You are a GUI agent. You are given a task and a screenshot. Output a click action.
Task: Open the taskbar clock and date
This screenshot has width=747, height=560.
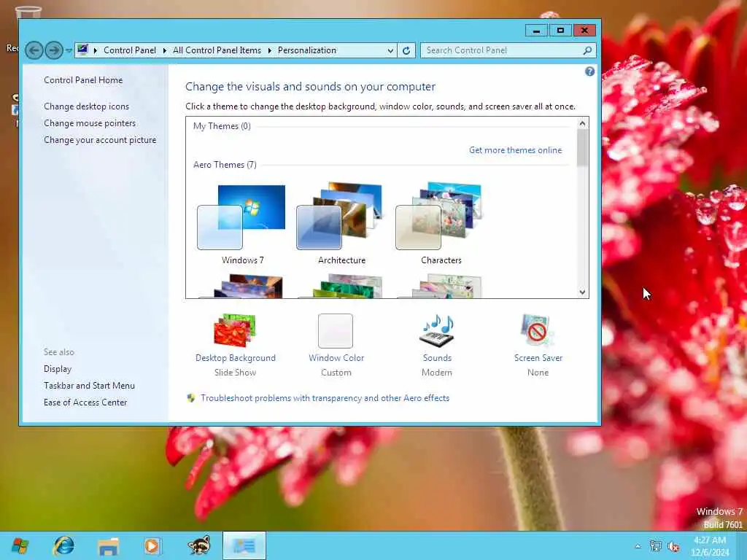point(710,545)
